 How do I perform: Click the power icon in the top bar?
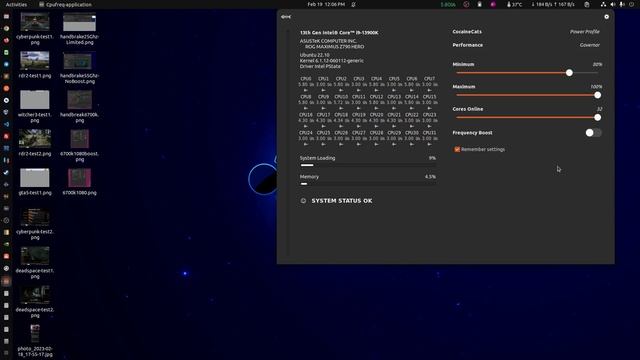tap(631, 4)
